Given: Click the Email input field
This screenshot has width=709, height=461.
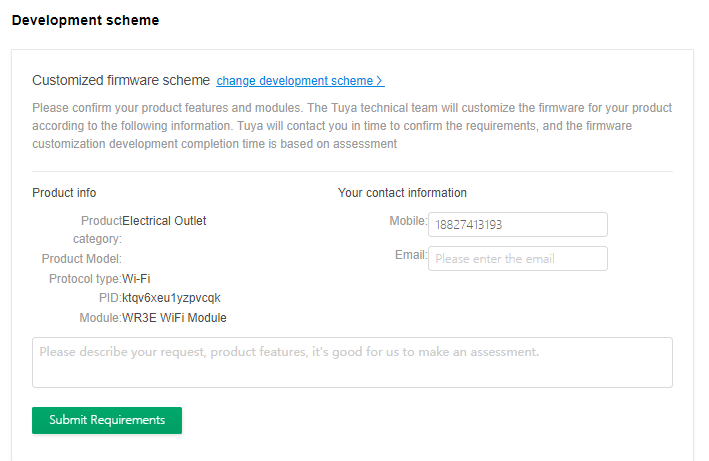Looking at the screenshot, I should tap(517, 259).
